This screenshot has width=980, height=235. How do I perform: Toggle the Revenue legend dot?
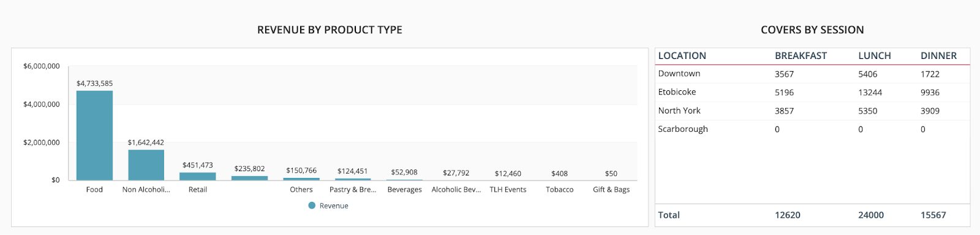click(x=312, y=206)
